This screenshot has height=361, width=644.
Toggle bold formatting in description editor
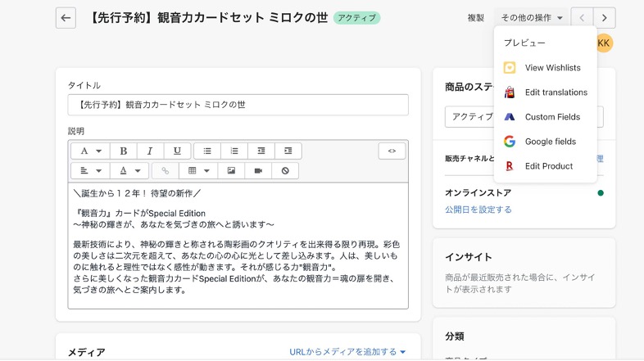click(124, 151)
